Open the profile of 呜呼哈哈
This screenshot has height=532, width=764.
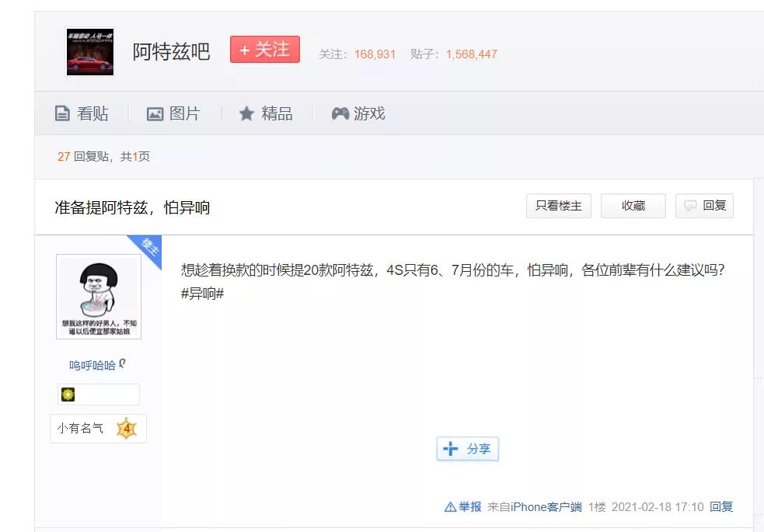coord(93,363)
